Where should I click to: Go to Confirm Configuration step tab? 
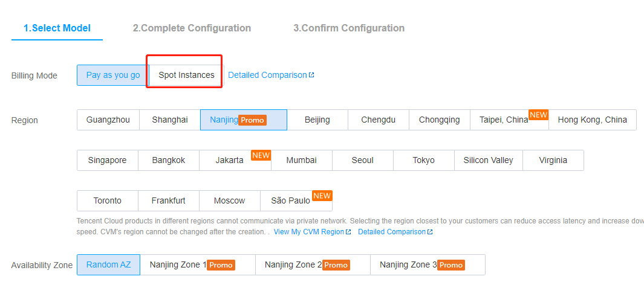tap(349, 28)
